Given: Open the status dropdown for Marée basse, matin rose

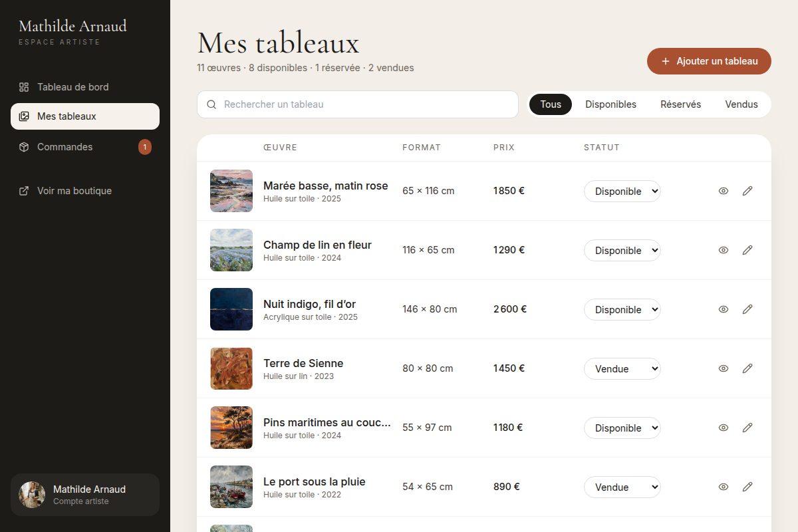Looking at the screenshot, I should click(622, 192).
